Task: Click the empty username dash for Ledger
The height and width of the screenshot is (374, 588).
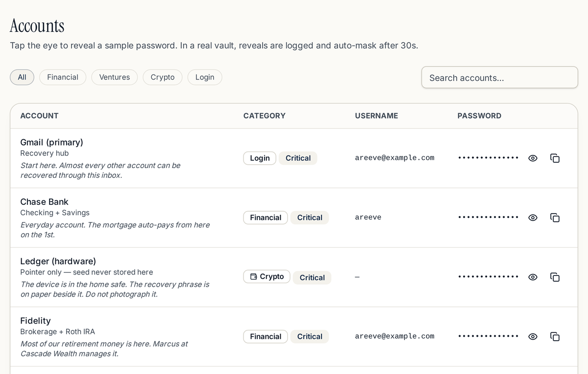Action: 357,277
